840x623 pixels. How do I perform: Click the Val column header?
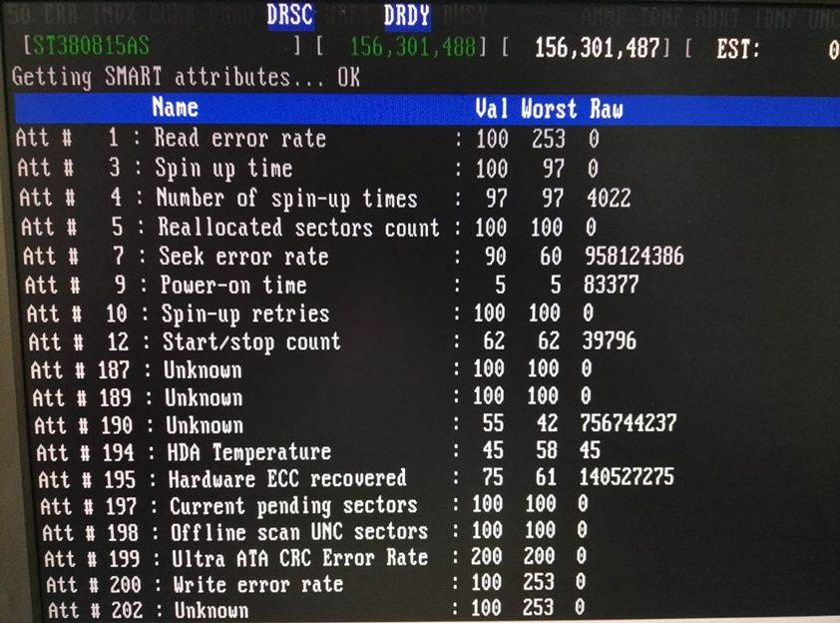(491, 109)
